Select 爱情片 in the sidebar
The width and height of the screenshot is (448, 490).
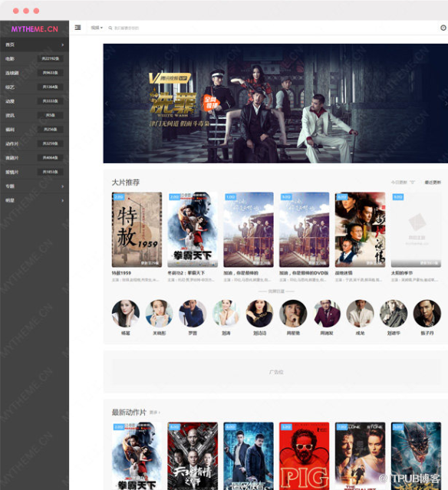pyautogui.click(x=35, y=172)
